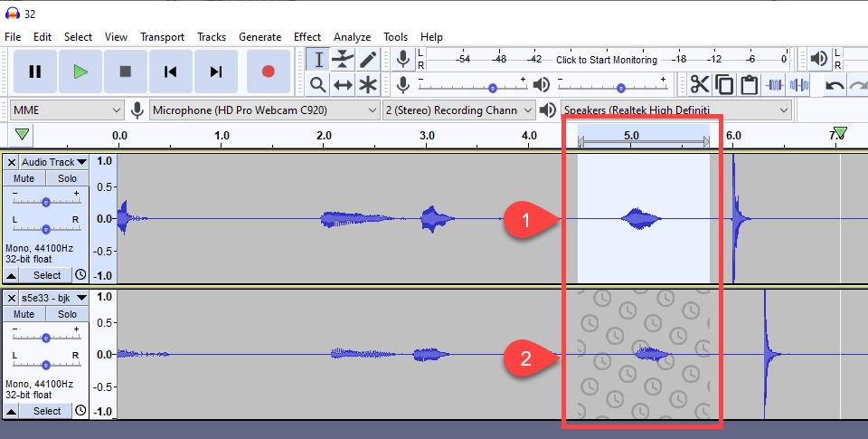
Task: Toggle sync-lock clock icon on Audio Track
Action: [80, 275]
